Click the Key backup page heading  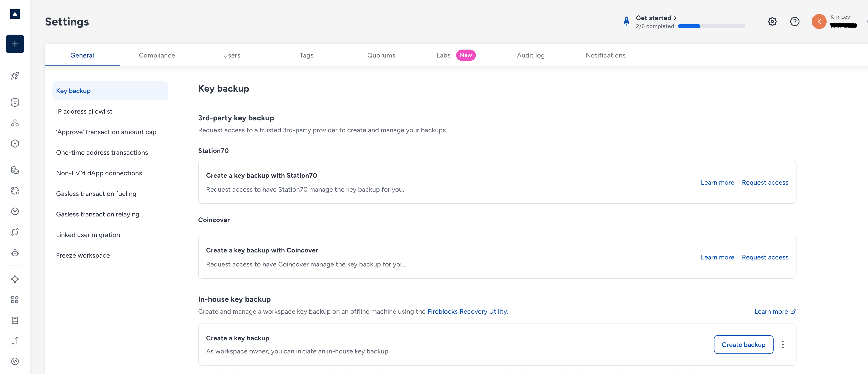click(223, 88)
